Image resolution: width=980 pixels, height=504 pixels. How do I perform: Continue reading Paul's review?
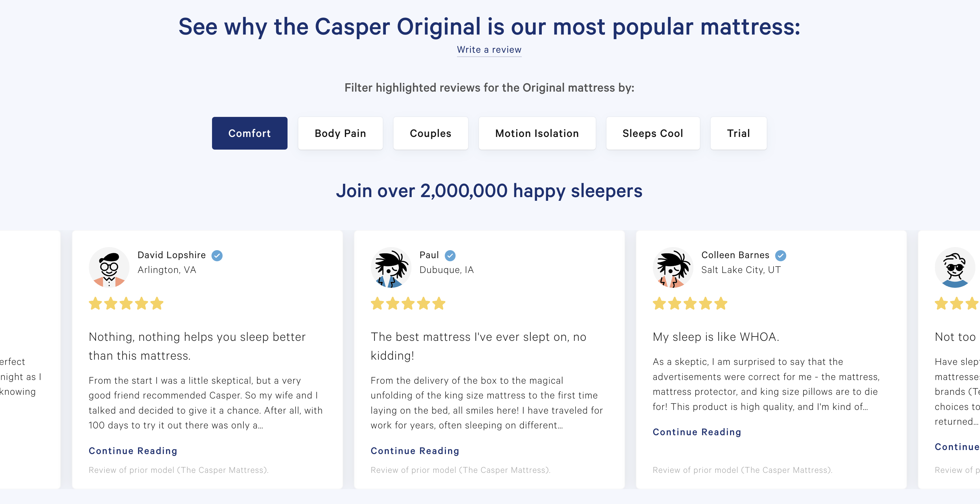tap(415, 451)
